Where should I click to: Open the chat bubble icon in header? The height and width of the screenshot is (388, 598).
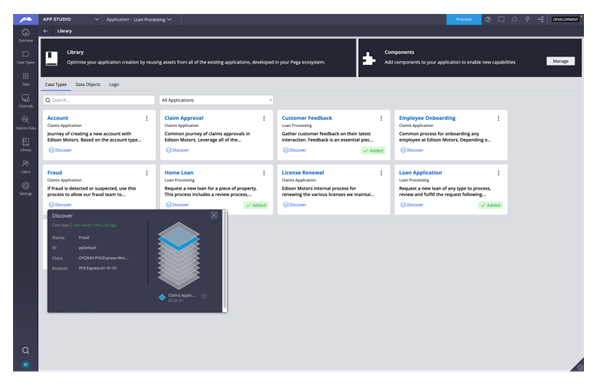pos(501,19)
